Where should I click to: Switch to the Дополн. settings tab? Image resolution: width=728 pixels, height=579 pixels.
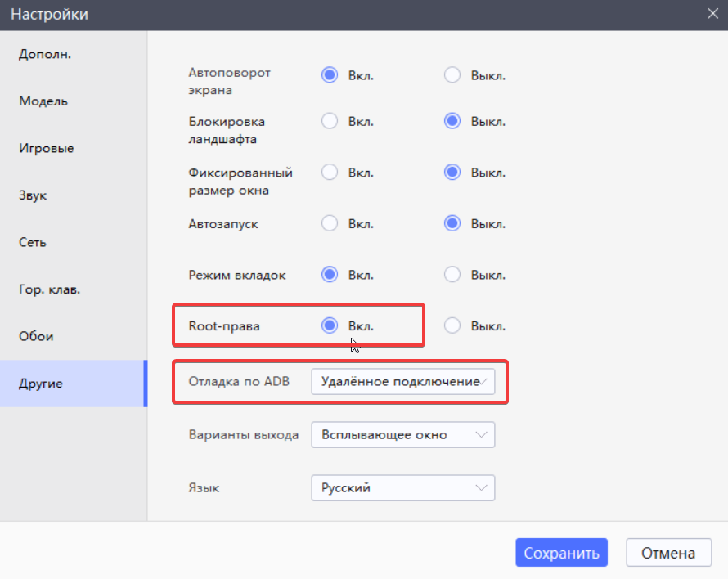[45, 55]
